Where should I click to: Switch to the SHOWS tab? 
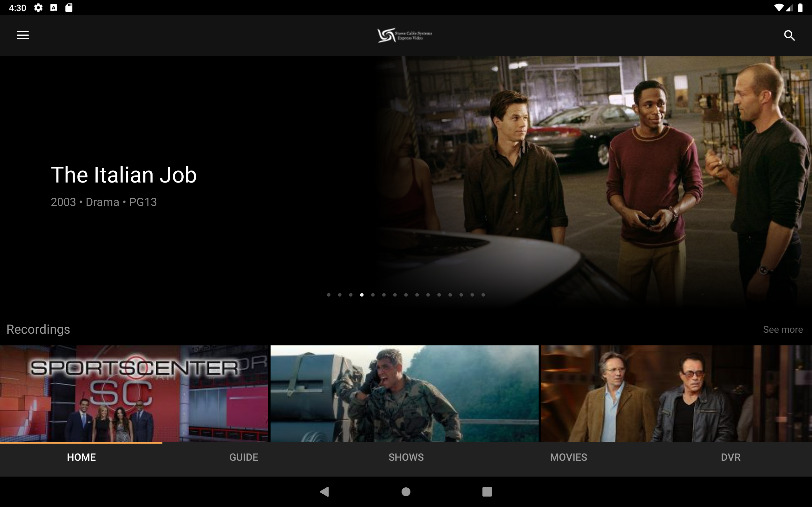[406, 457]
